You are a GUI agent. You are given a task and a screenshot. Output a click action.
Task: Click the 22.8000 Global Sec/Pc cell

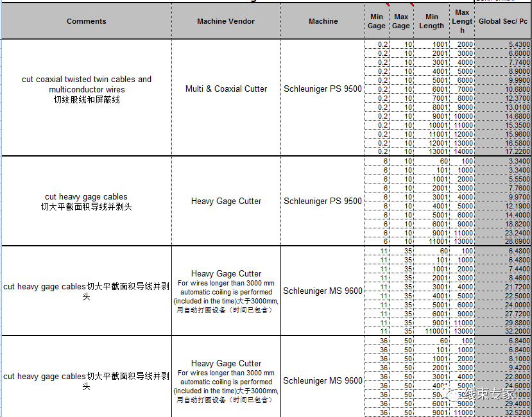(x=503, y=377)
